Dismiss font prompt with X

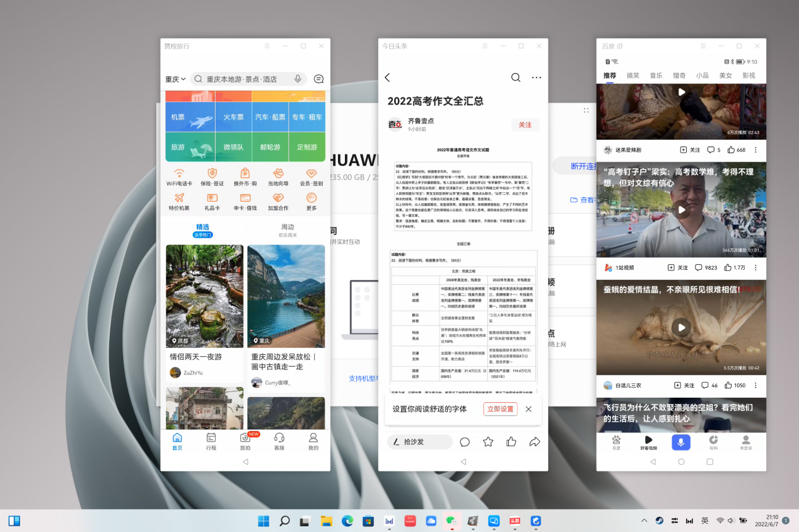tap(528, 409)
